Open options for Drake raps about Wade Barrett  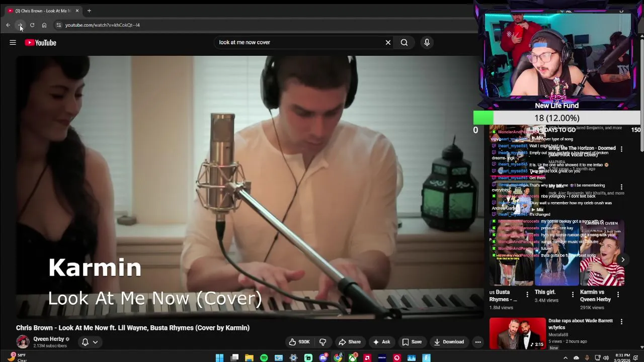point(621,322)
